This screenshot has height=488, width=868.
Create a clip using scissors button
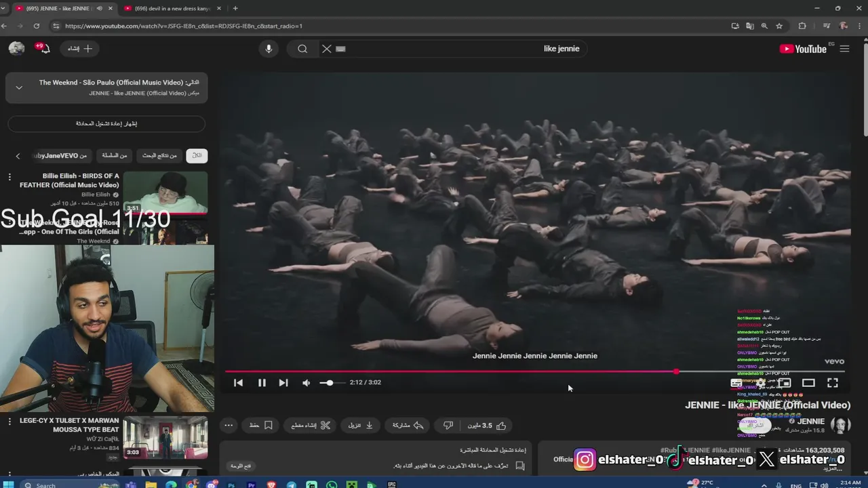coord(311,426)
